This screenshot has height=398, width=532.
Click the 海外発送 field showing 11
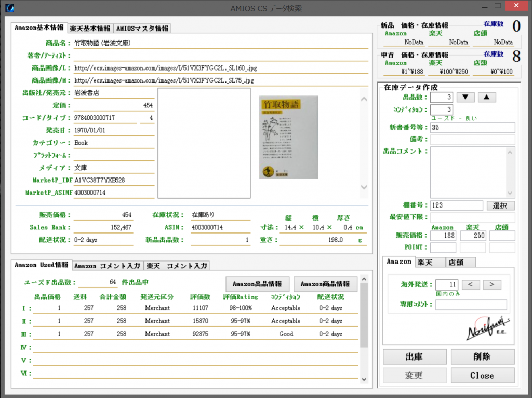[x=447, y=284]
